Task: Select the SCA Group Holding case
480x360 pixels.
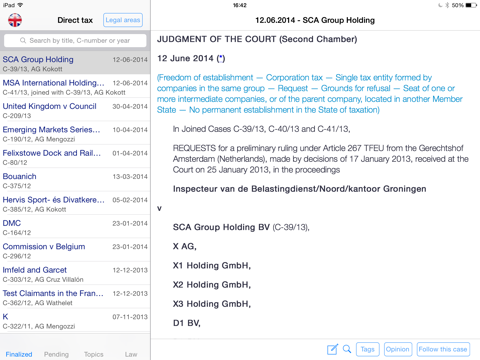Action: point(75,63)
